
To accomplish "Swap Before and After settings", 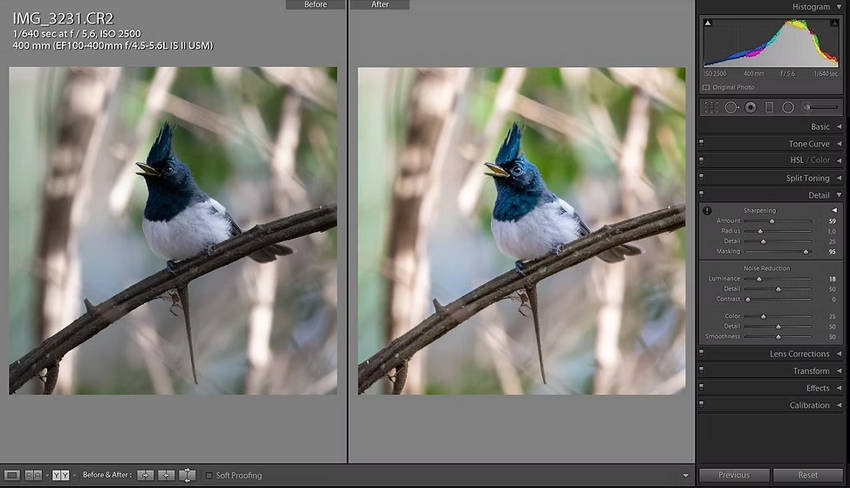I will 187,476.
